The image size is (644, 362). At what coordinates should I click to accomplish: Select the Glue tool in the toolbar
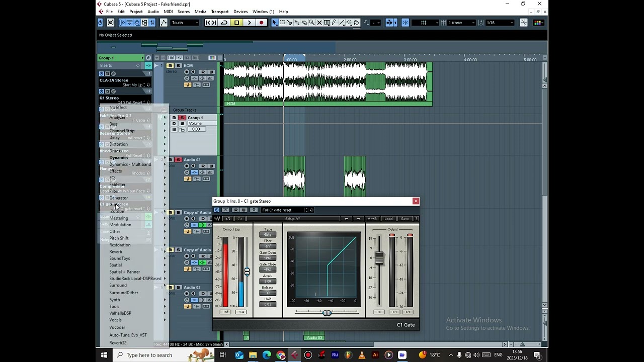point(297,23)
